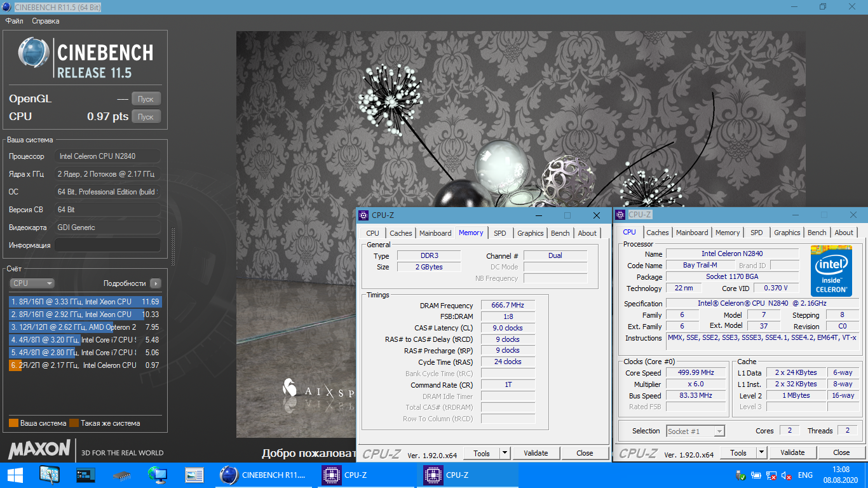
Task: Click the CINEBENCH title bar app icon
Action: tap(7, 7)
